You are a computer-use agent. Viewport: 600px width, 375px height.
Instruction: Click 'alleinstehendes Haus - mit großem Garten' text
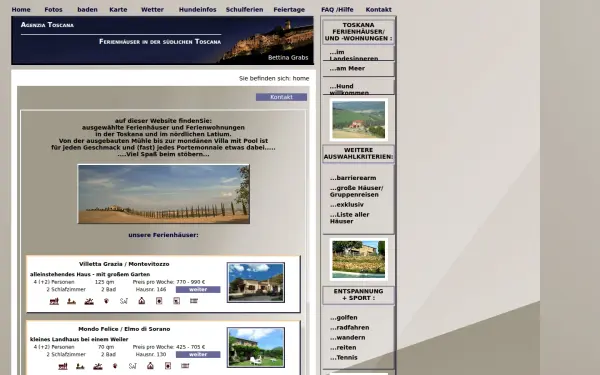(90, 274)
